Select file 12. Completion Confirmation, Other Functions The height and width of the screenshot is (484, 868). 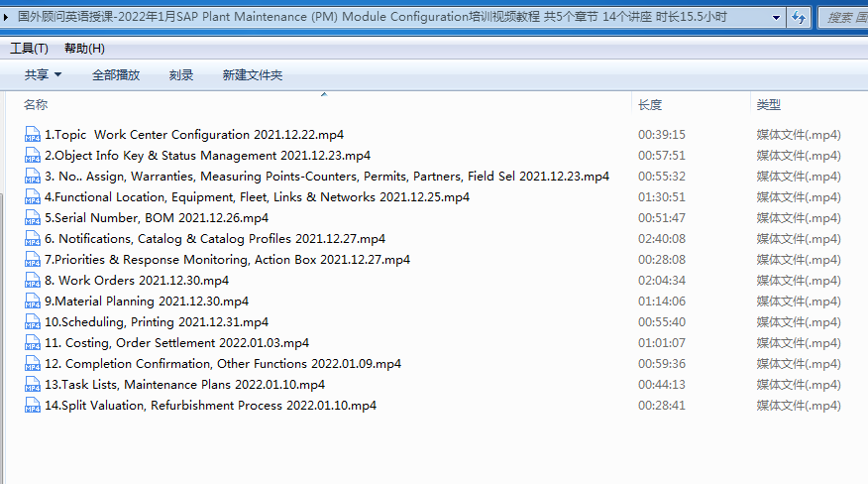[223, 364]
